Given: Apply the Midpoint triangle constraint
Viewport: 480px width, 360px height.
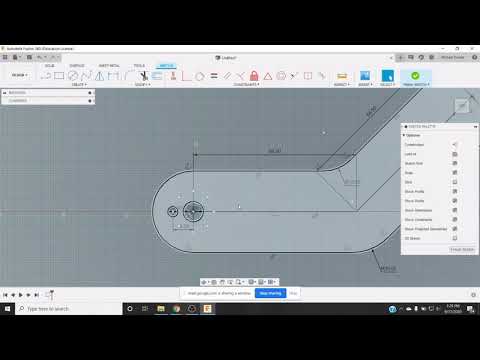Looking at the screenshot, I should [x=268, y=76].
